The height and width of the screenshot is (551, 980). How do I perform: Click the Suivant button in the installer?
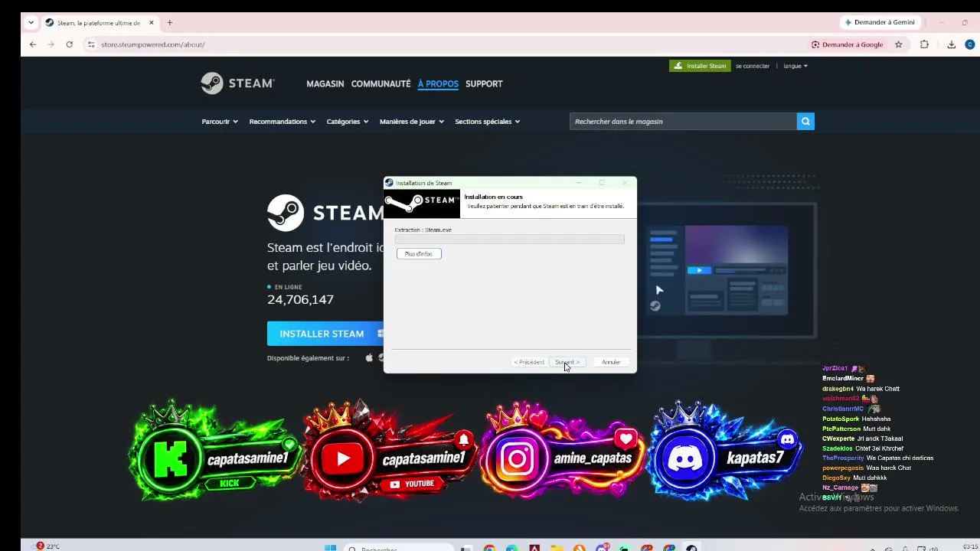(x=567, y=362)
